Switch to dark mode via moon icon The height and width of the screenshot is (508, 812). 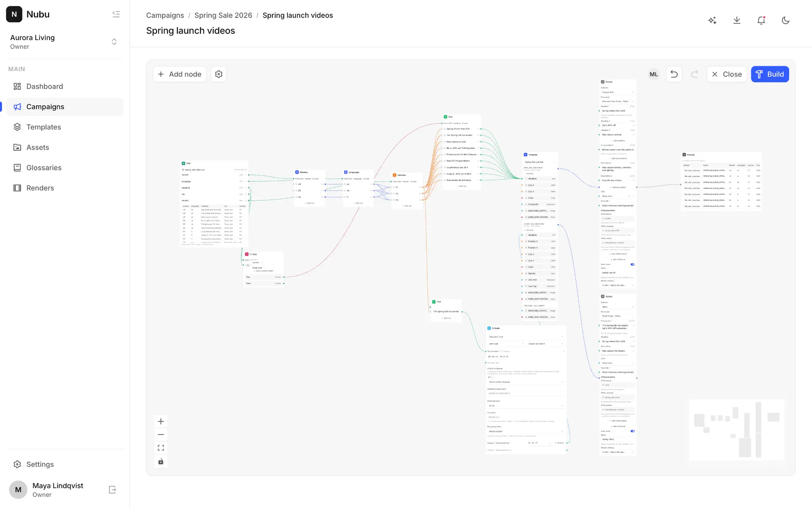pos(785,20)
